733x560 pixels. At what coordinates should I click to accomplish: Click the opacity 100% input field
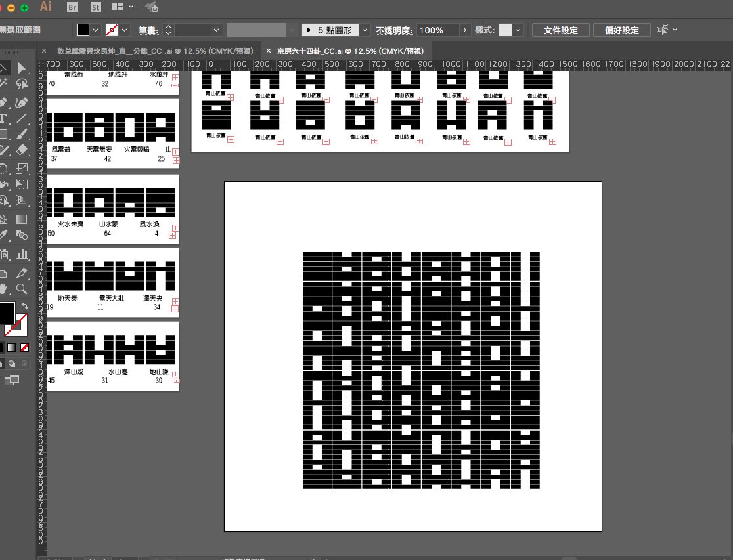coord(437,30)
